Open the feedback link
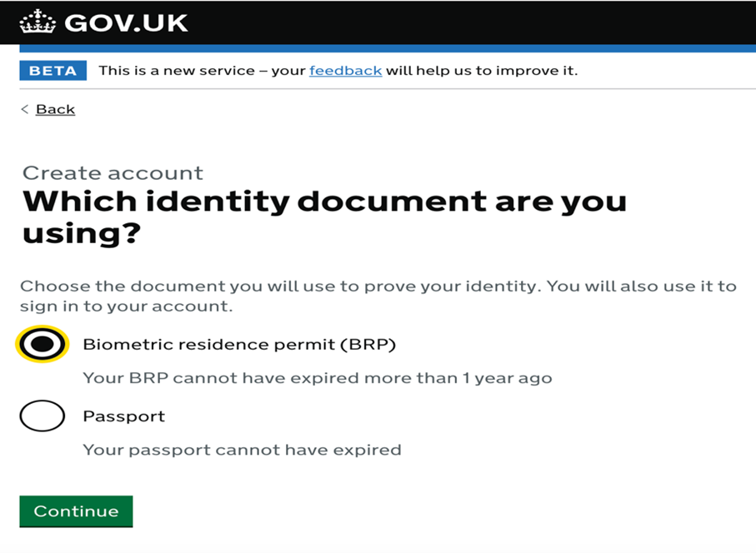 click(345, 71)
